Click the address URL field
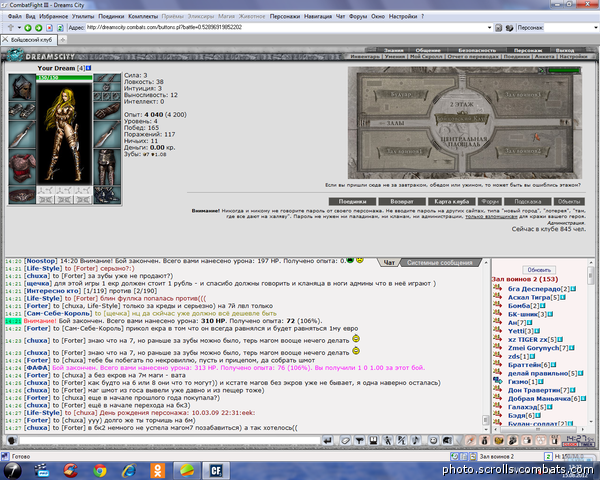The image size is (600, 480). click(x=286, y=28)
